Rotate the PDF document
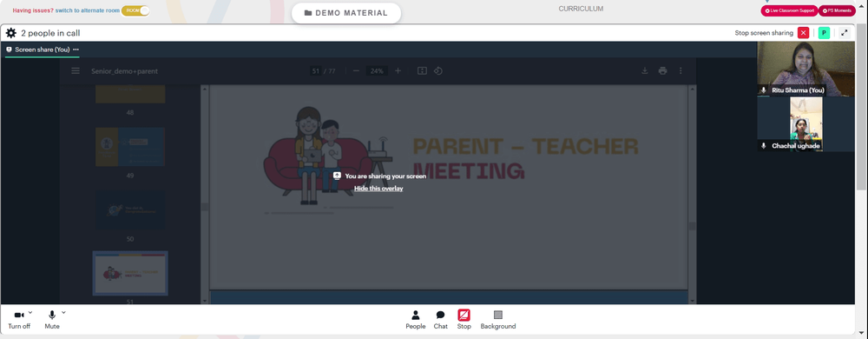The image size is (868, 339). pyautogui.click(x=437, y=71)
